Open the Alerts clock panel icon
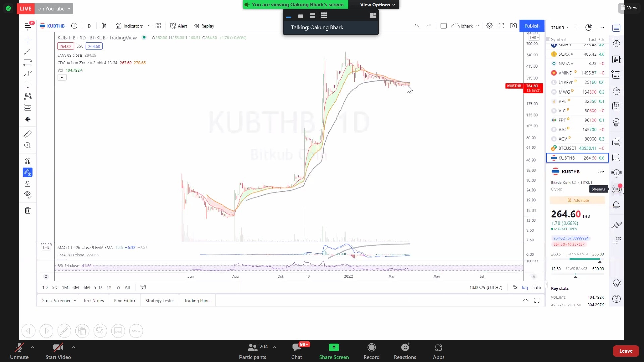Image resolution: width=644 pixels, height=362 pixels. point(616,43)
